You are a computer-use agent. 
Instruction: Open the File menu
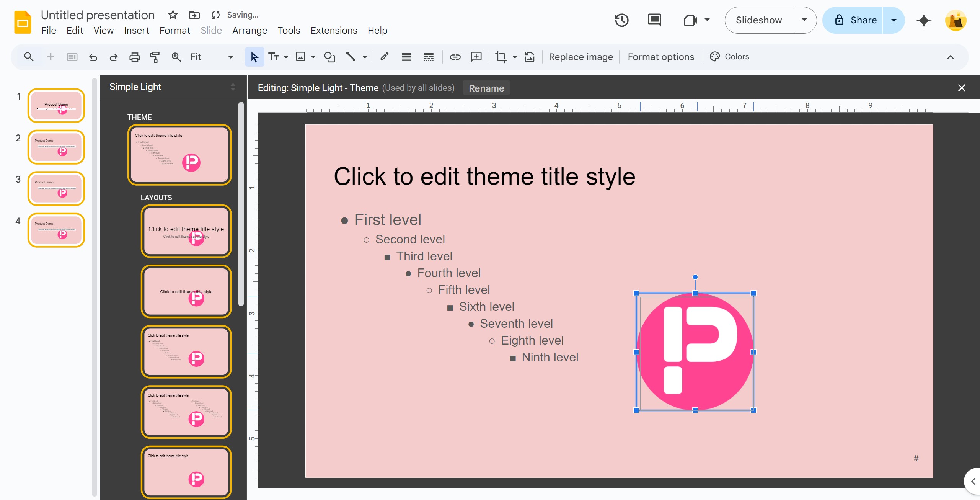click(x=49, y=30)
